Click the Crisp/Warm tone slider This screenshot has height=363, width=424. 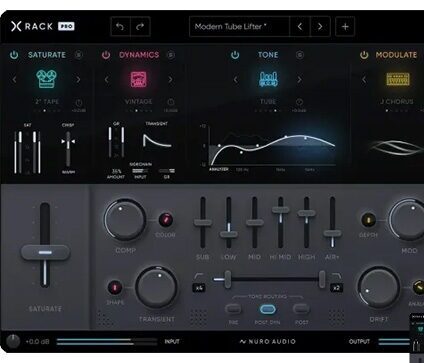68,148
